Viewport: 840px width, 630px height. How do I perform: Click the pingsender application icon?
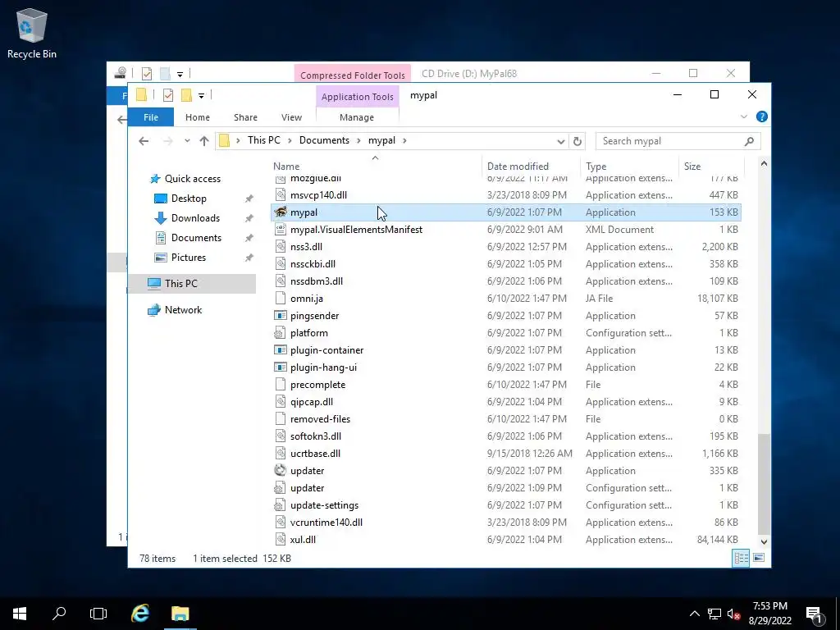pos(281,316)
